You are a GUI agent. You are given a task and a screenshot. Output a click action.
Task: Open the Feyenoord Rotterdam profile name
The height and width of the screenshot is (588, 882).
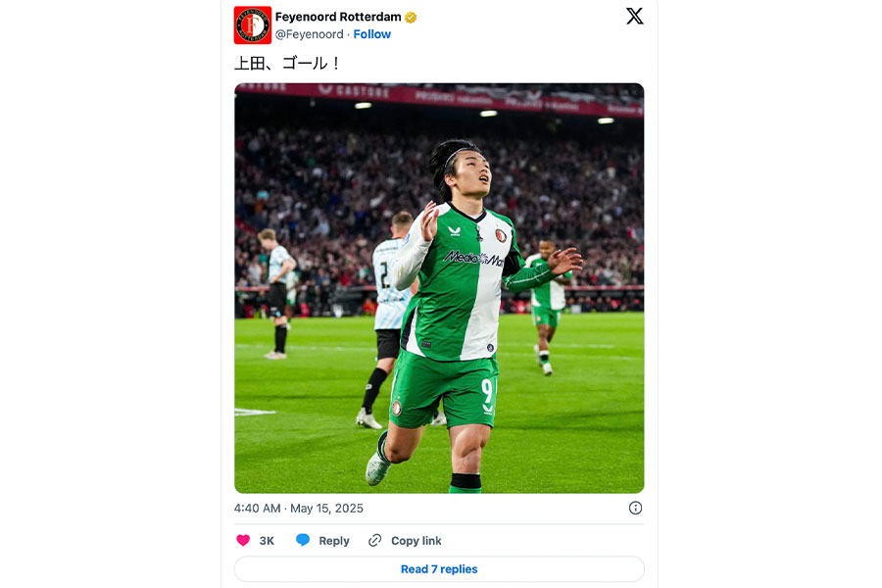[x=338, y=18]
